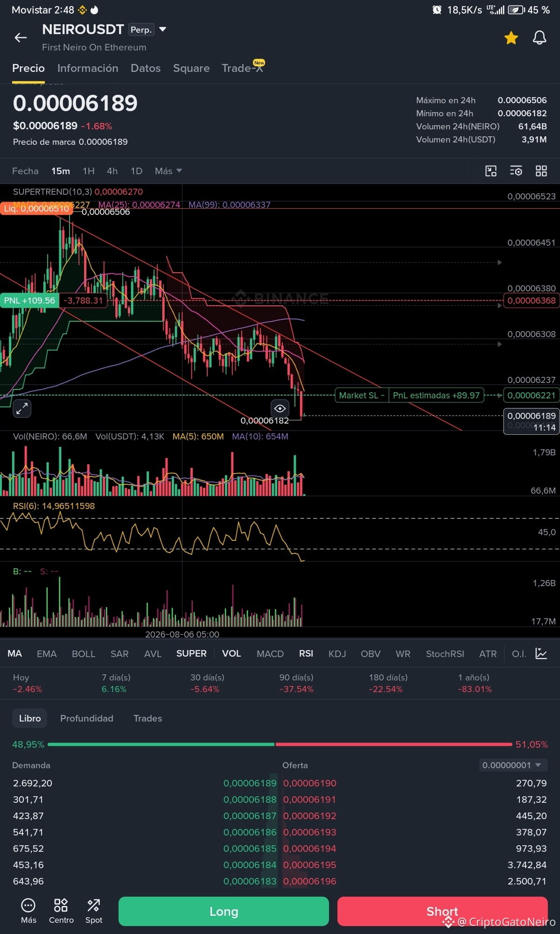Open chart indicator settings icon

tap(516, 171)
